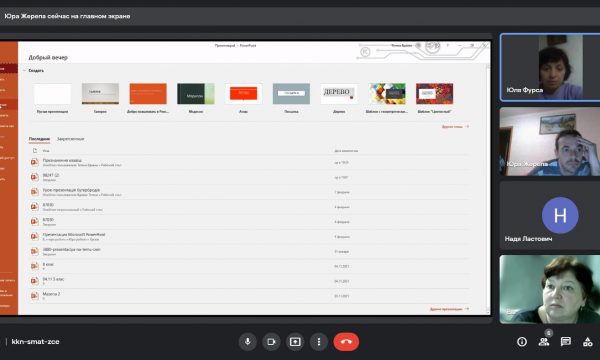600x360 pixels.
Task: Click the present screen icon
Action: coord(295,342)
